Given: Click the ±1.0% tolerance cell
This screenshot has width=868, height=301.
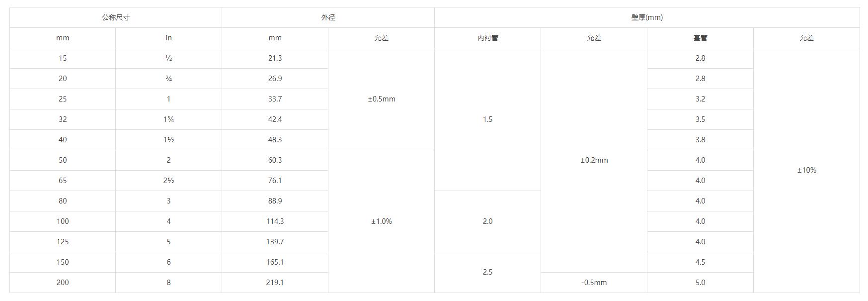Looking at the screenshot, I should click(x=381, y=221).
